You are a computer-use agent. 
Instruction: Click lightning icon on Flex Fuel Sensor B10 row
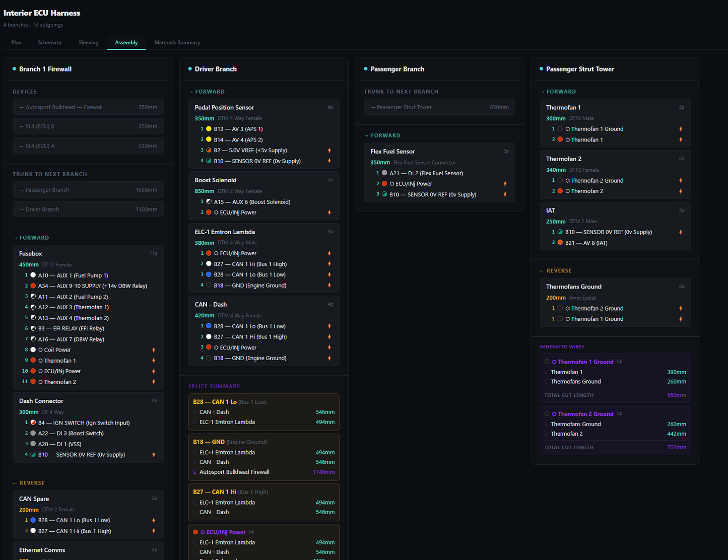point(505,194)
